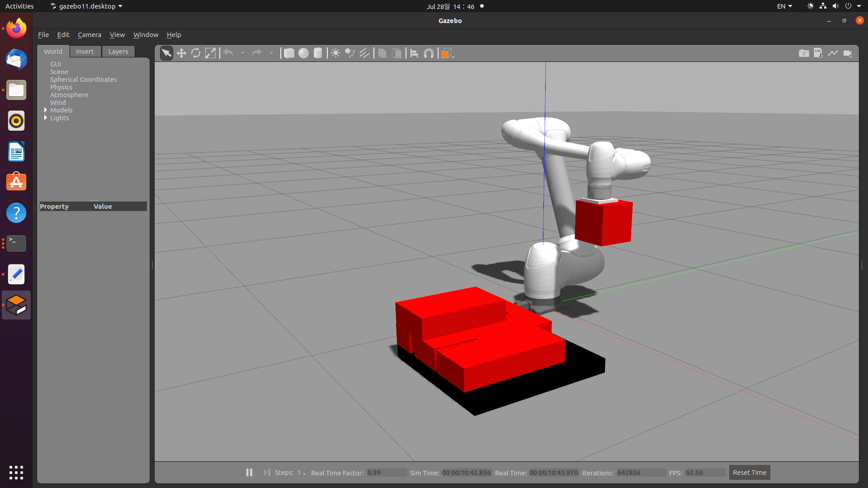The height and width of the screenshot is (488, 868).
Task: Enable snap mode in the toolbar
Action: [429, 53]
